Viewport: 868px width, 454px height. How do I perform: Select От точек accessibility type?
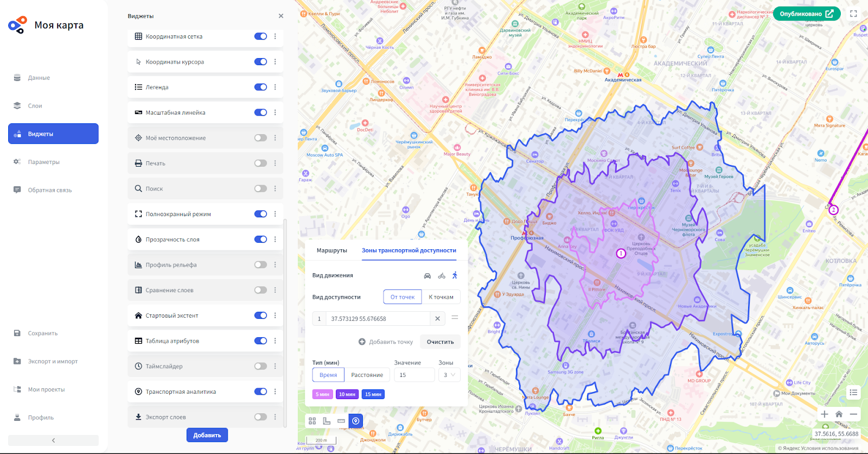(403, 297)
